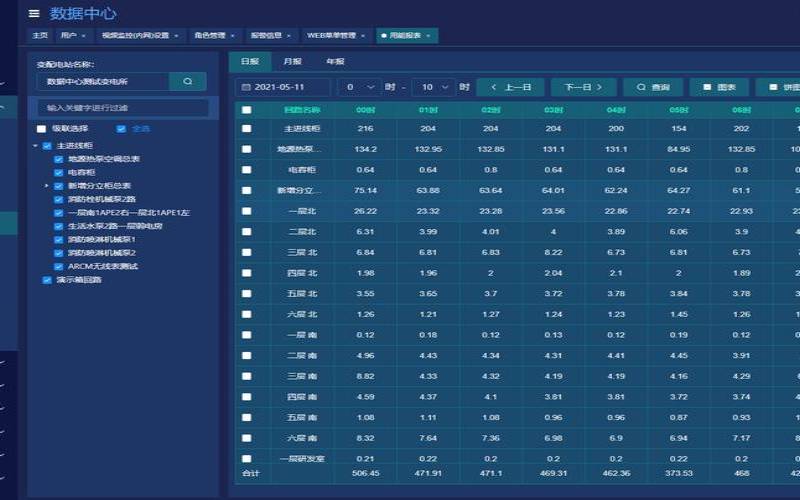The width and height of the screenshot is (800, 500).
Task: Open the end hour dropdown showing 10
Action: (433, 87)
